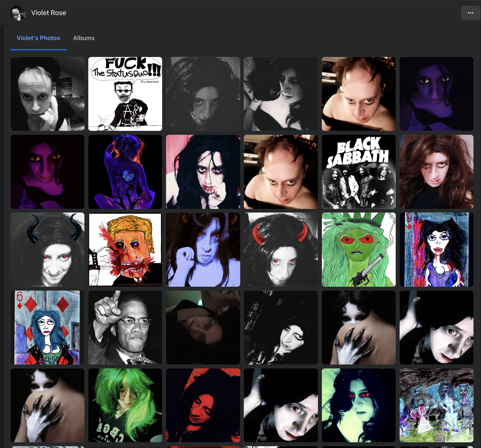The width and height of the screenshot is (481, 448).
Task: Open the purple face with orange cat eyes
Action: (x=47, y=172)
